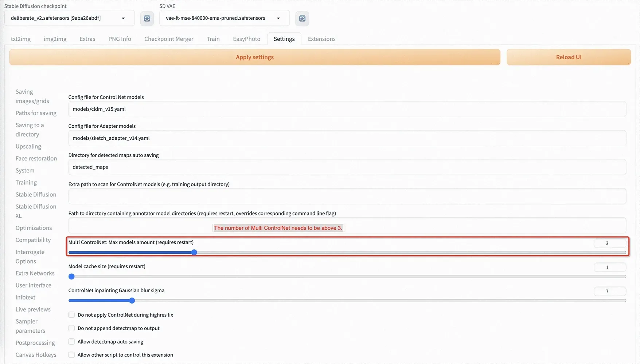Open the Upscaling settings section
640x364 pixels.
coord(28,146)
